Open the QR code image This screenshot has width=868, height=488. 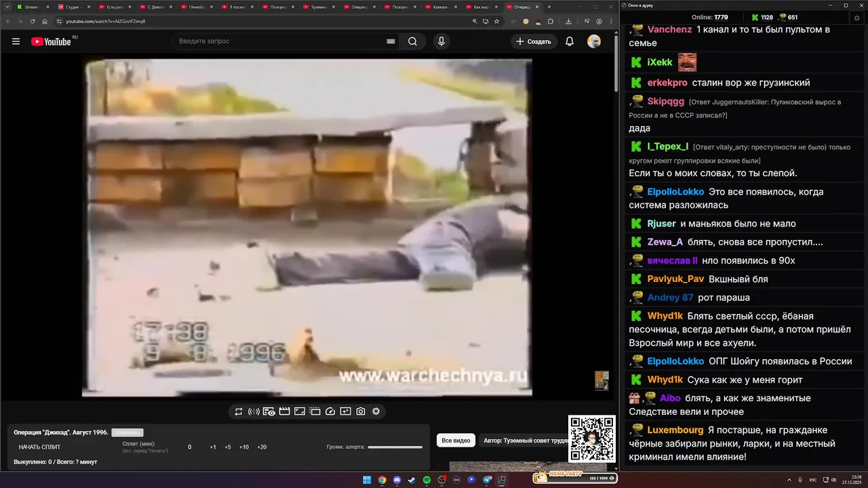(x=592, y=439)
